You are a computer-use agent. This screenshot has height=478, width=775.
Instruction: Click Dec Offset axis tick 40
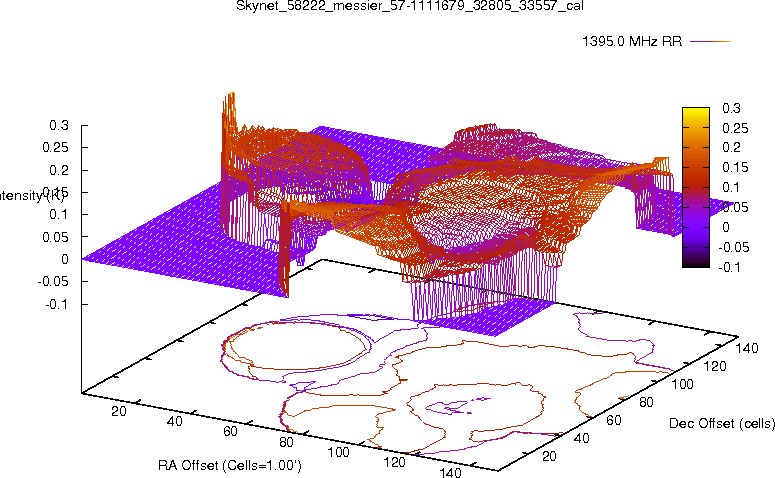pyautogui.click(x=581, y=438)
